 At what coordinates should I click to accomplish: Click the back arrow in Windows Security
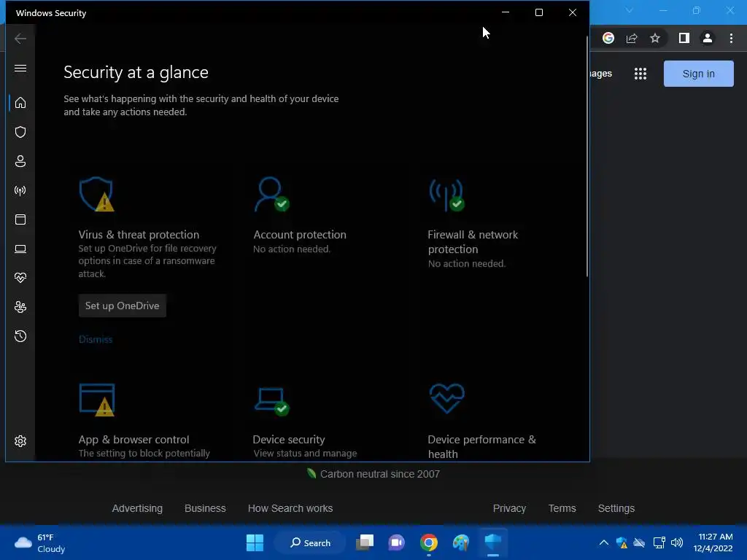(20, 39)
